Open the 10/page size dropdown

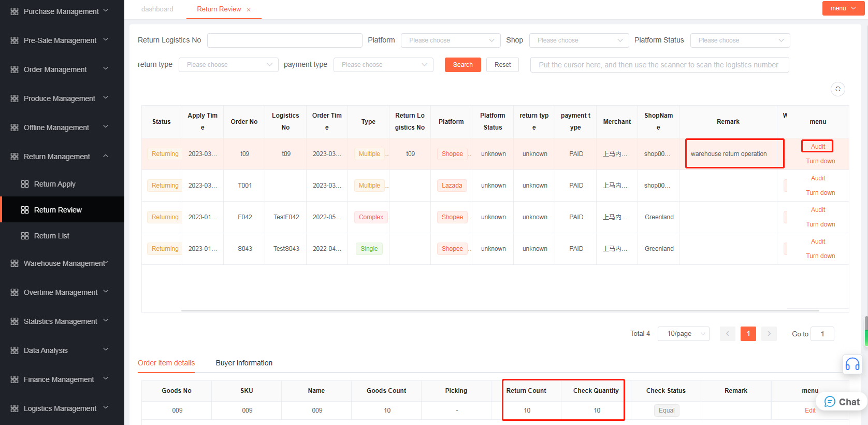[x=684, y=334]
